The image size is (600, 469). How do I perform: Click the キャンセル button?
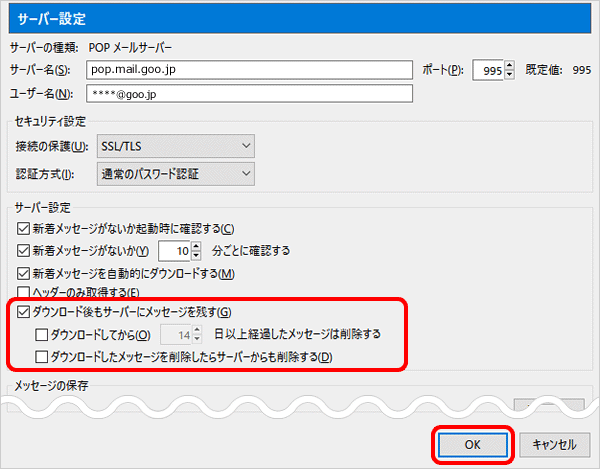tap(554, 444)
